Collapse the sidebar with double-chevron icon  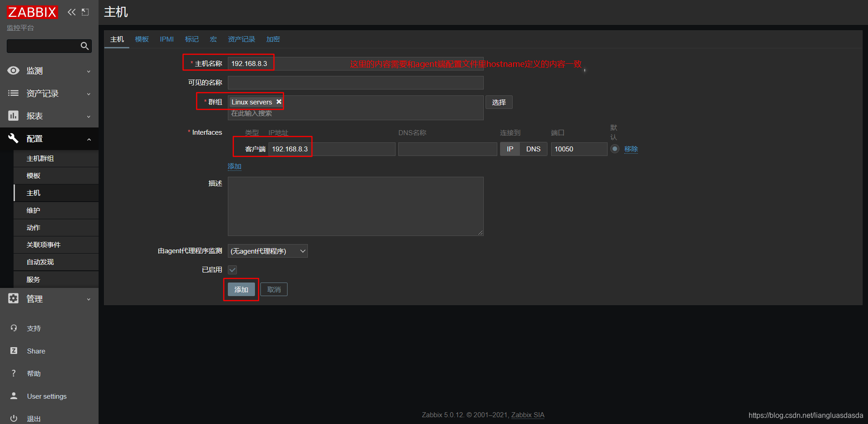(x=71, y=12)
